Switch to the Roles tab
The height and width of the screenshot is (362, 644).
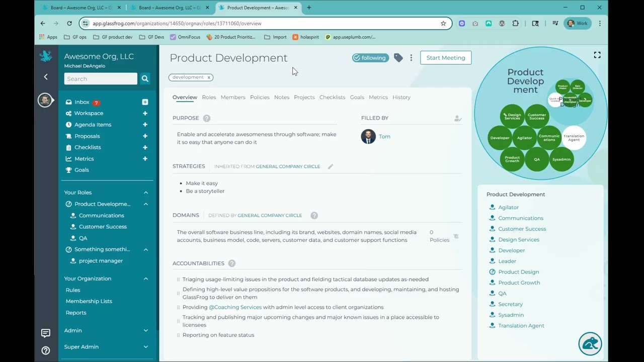pos(209,98)
